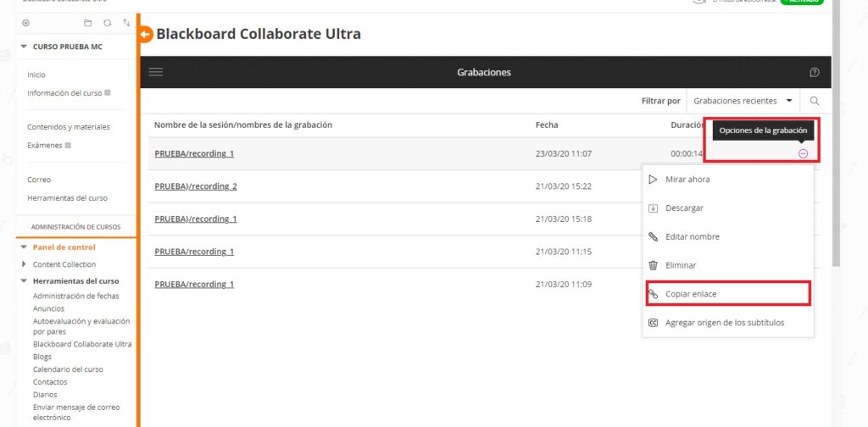
Task: Open the PRUEBA)/recording_2 link
Action: click(196, 186)
